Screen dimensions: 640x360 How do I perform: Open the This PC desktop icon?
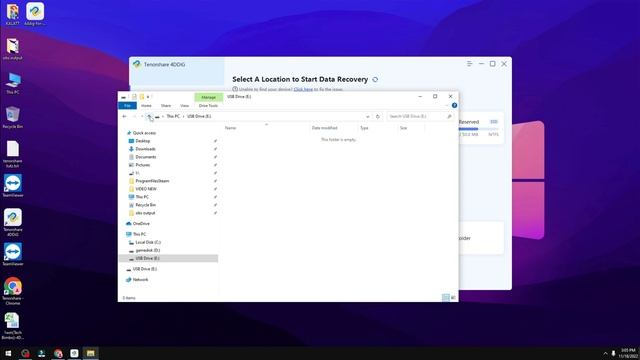coord(13,83)
